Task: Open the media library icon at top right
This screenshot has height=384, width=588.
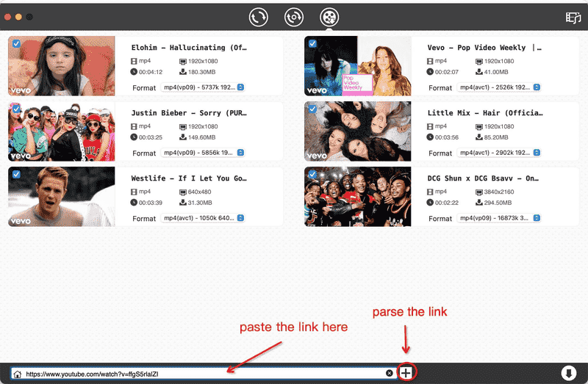Action: (x=573, y=18)
